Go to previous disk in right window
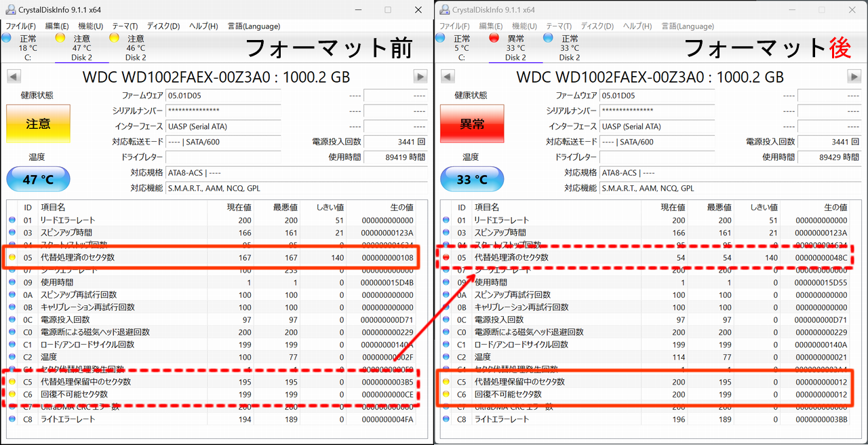868x445 pixels. [448, 77]
